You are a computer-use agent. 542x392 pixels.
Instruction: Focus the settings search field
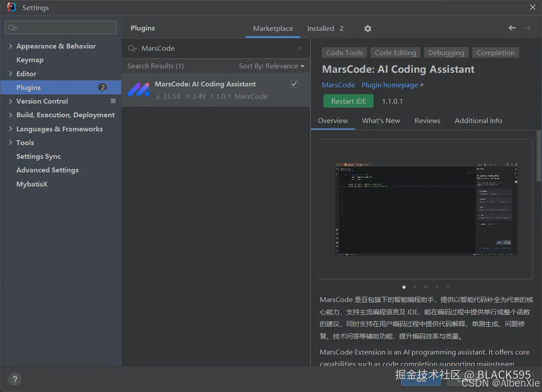point(61,28)
